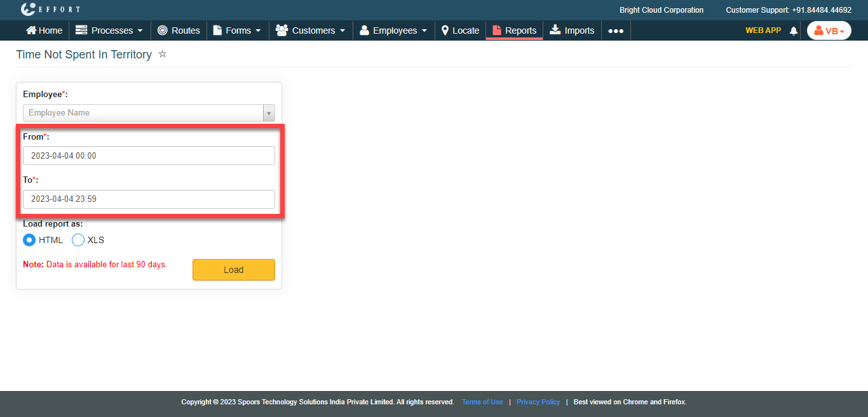Click the EFFORT logo icon
This screenshot has width=868, height=417.
coord(28,10)
